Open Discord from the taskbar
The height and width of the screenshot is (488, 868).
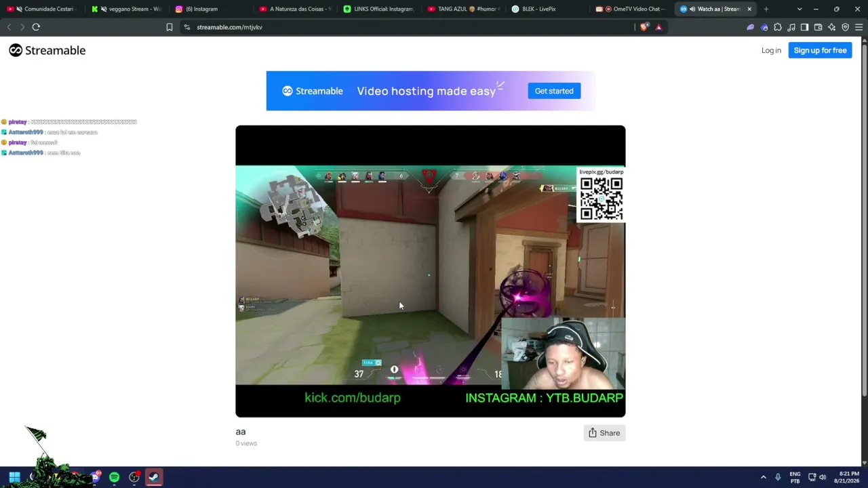[x=95, y=477]
